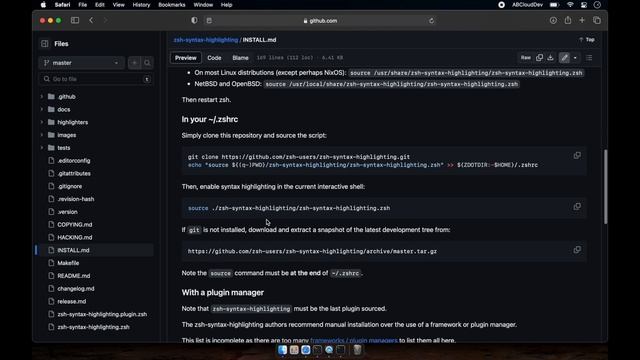
Task: Open Safari History menu
Action: pos(141,5)
